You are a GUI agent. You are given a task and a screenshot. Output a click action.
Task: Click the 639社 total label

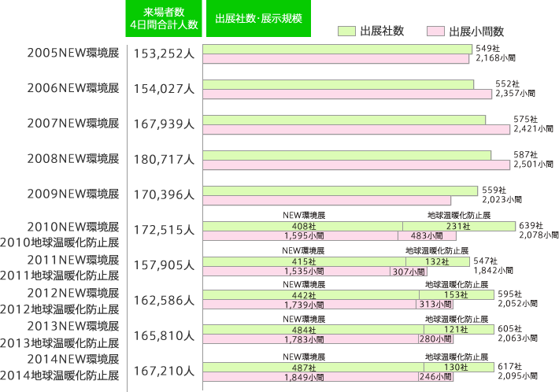[x=531, y=225]
